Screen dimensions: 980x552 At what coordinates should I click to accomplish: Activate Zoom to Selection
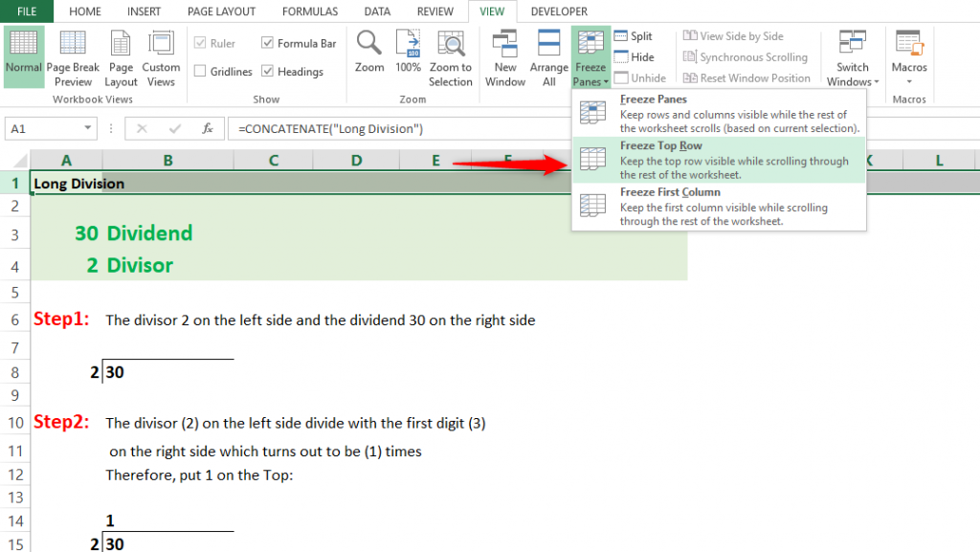450,57
